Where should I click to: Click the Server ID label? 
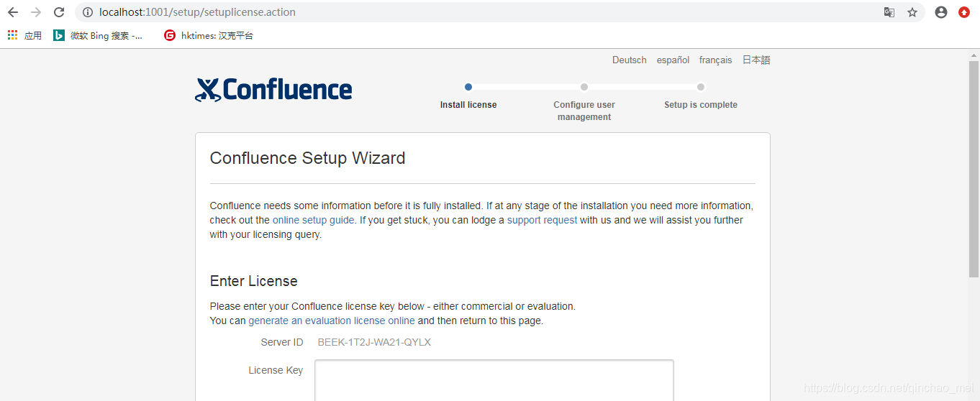(x=282, y=342)
